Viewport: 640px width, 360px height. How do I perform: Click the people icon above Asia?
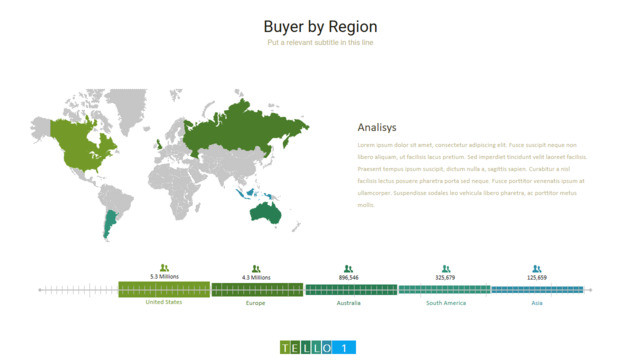(x=537, y=269)
